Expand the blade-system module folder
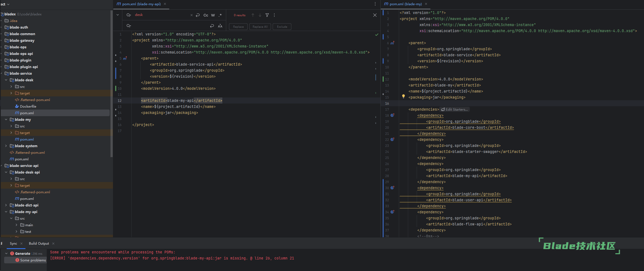This screenshot has height=271, width=644. point(6,146)
